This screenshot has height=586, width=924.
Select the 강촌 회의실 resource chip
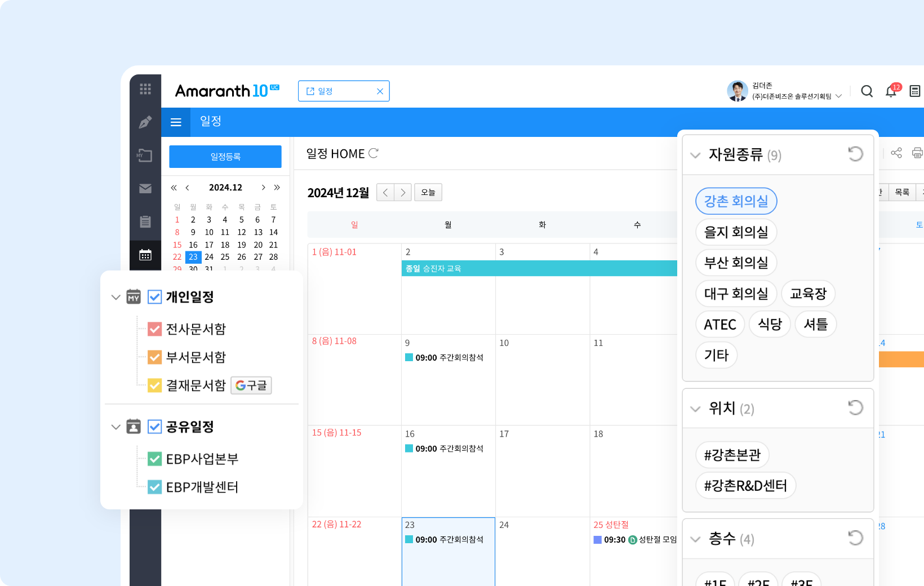click(x=736, y=201)
